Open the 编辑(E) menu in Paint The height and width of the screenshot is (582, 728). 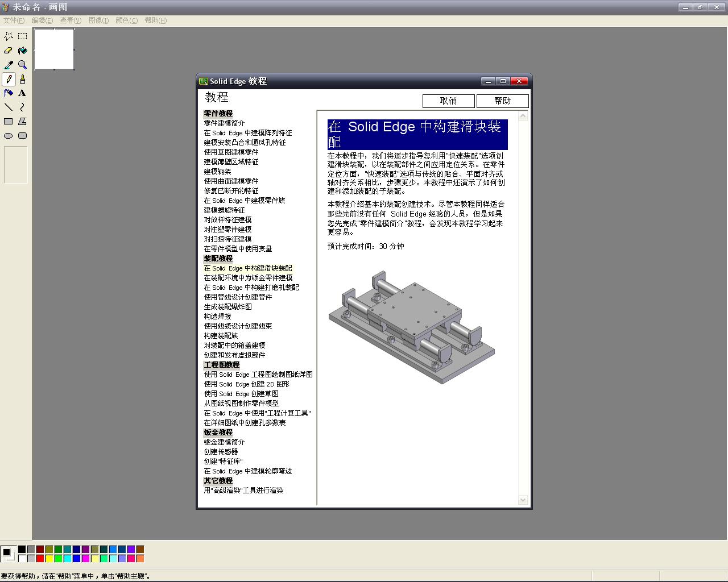(x=42, y=20)
